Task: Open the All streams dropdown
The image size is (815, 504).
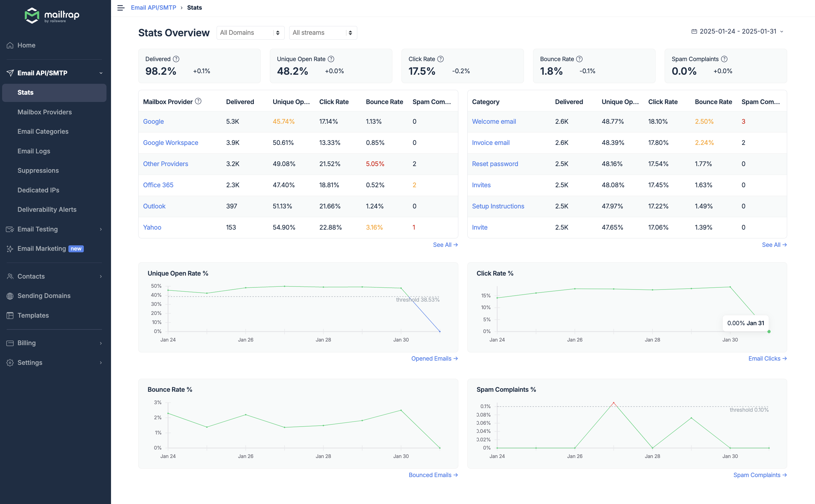Action: 323,33
